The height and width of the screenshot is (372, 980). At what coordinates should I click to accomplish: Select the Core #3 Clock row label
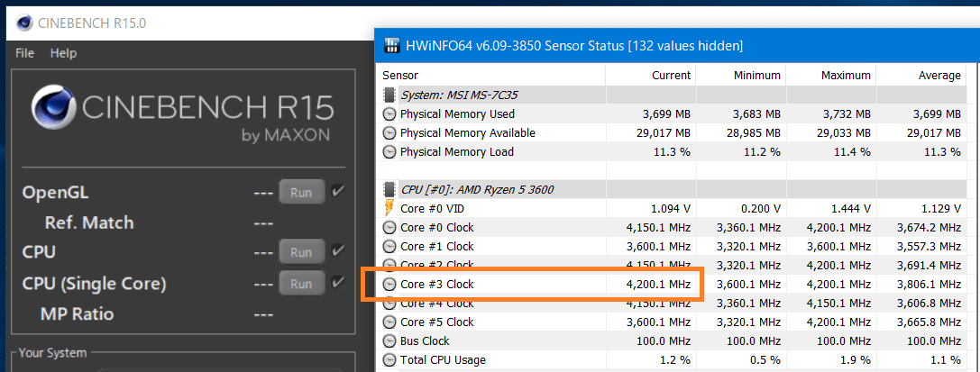click(x=437, y=284)
